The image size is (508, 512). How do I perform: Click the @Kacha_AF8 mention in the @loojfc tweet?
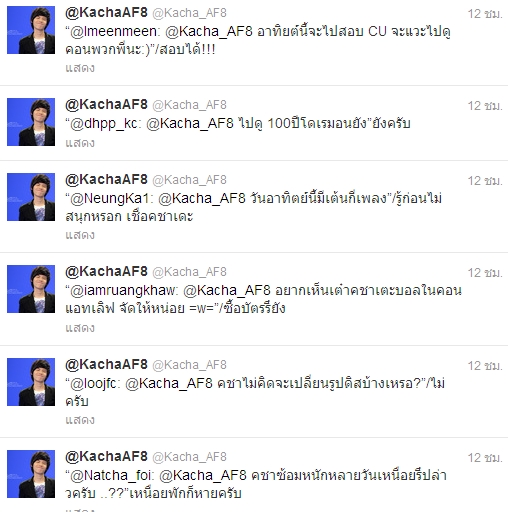pos(169,384)
